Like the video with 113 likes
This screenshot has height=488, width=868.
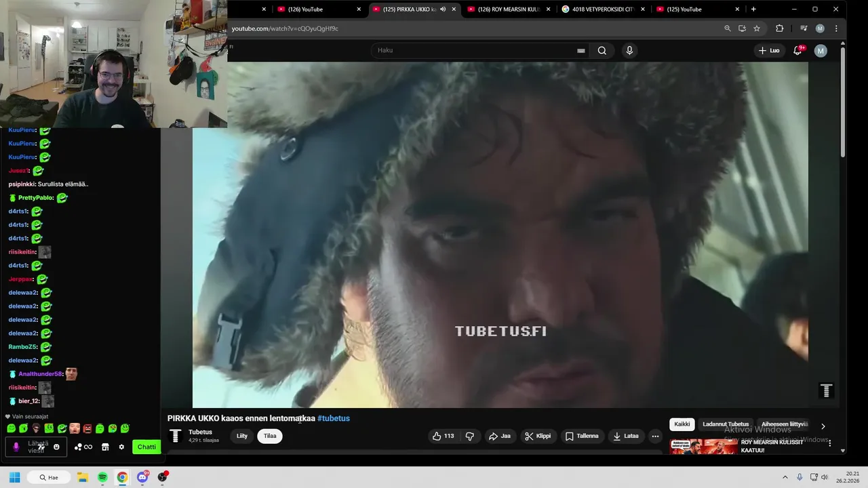point(443,436)
